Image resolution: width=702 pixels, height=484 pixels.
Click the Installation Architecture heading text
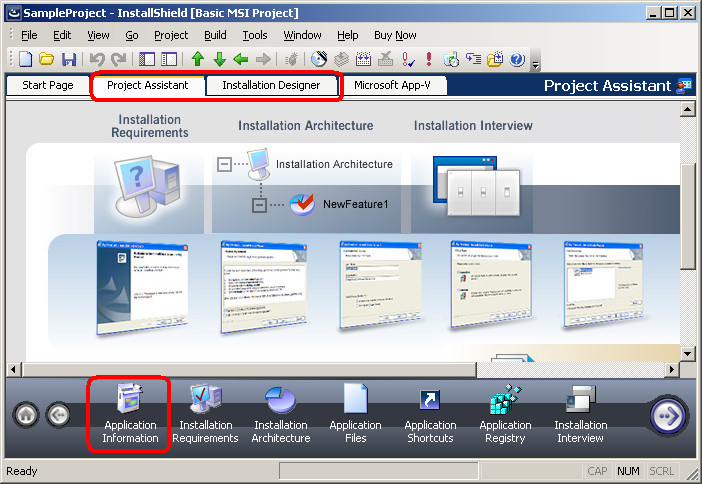tap(305, 125)
